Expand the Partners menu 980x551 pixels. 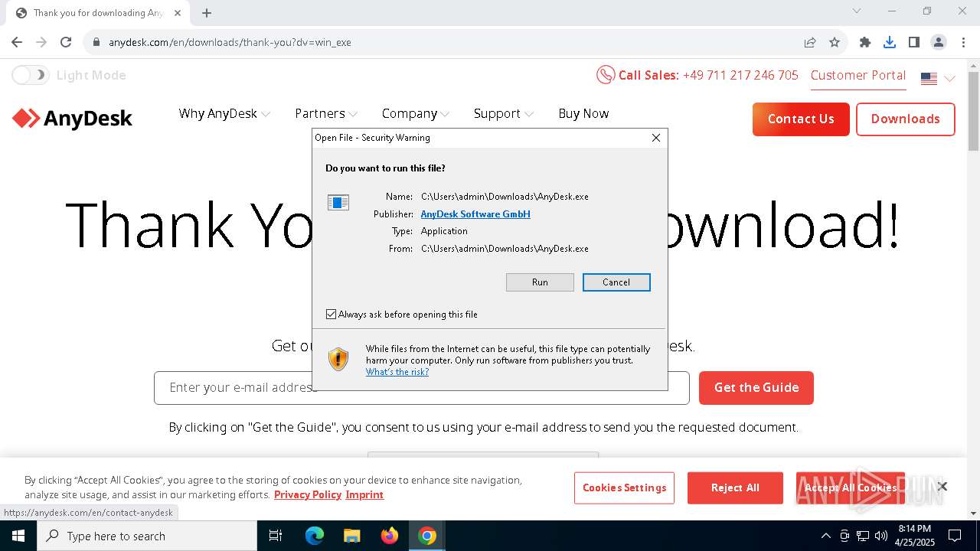click(x=326, y=113)
